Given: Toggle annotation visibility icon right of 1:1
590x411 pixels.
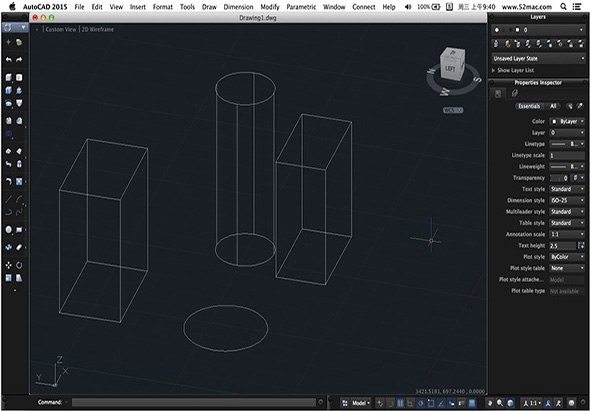Looking at the screenshot, I should click(548, 403).
